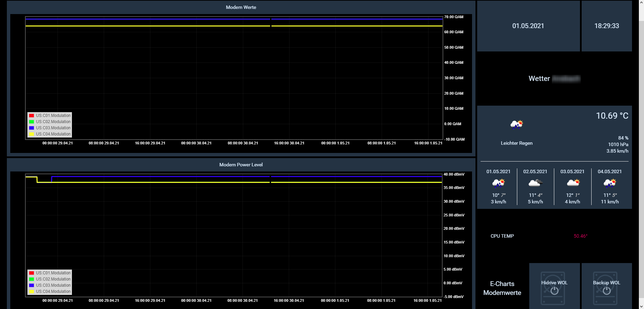Click the forecast date 03.05.2021
644x309 pixels.
(x=572, y=171)
